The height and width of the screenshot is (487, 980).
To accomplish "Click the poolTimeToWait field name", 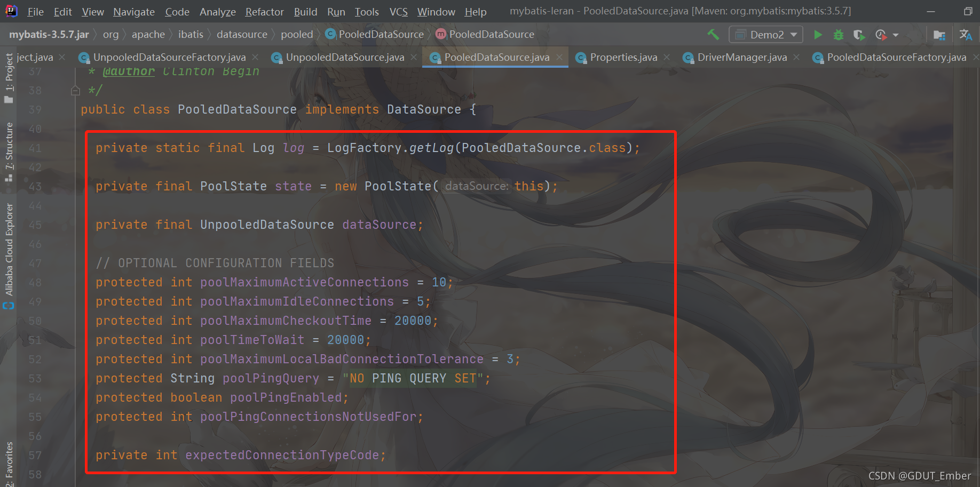I will [252, 340].
